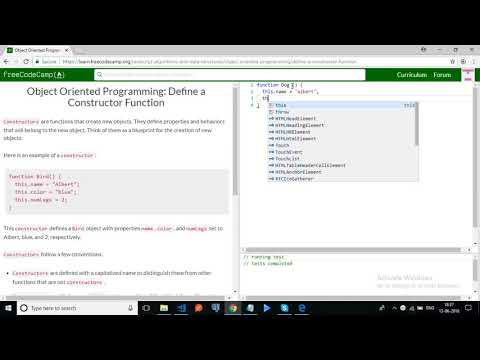Click the code editor horizontal scrollbar
480x360 pixels.
353,250
